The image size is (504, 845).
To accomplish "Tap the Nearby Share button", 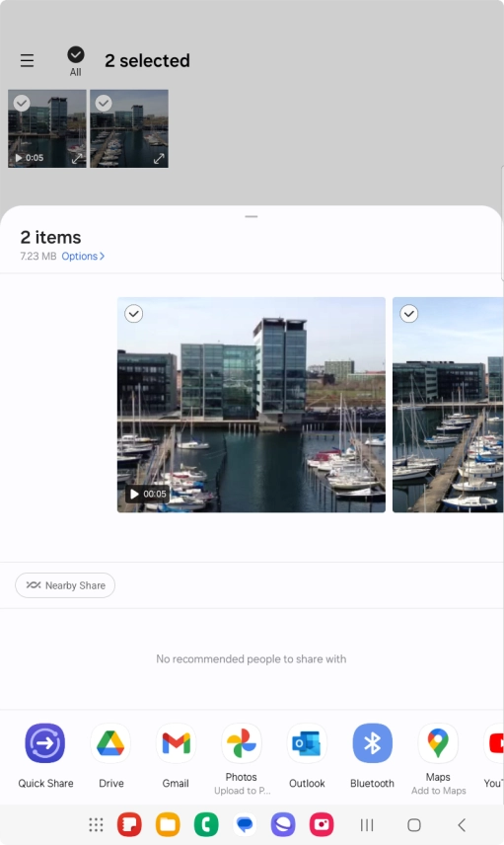I will tap(65, 585).
